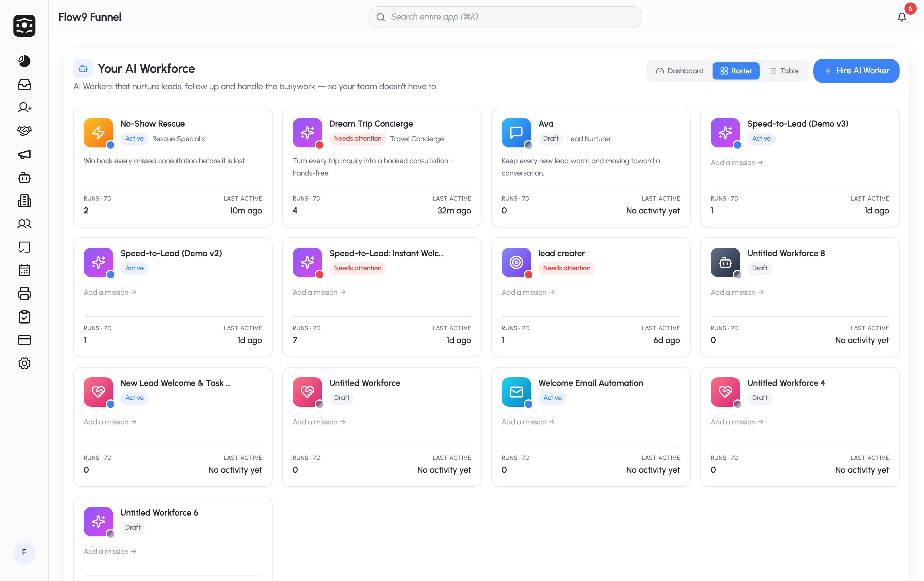Open the add-contact sidebar icon
Screen dimensions: 924x581
point(24,108)
